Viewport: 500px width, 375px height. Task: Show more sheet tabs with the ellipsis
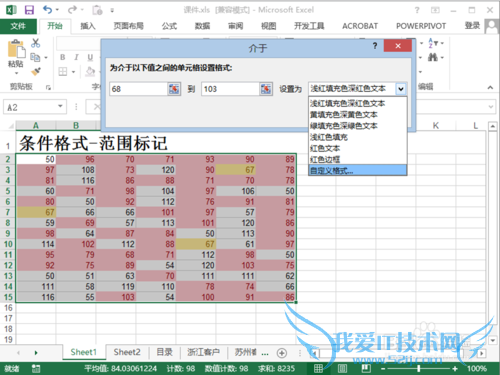tap(265, 353)
